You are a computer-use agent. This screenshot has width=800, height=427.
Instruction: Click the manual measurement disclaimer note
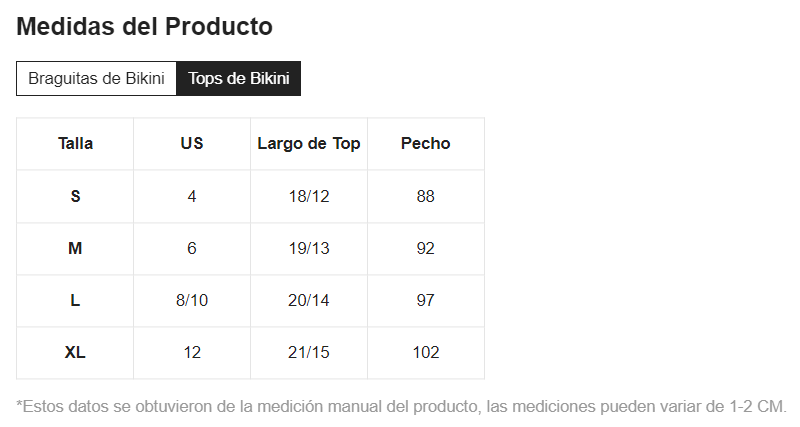[x=402, y=407]
